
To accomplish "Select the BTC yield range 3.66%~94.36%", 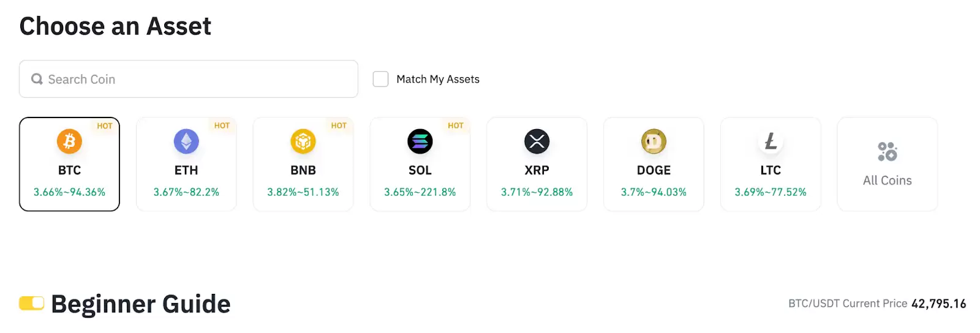I will pos(69,192).
